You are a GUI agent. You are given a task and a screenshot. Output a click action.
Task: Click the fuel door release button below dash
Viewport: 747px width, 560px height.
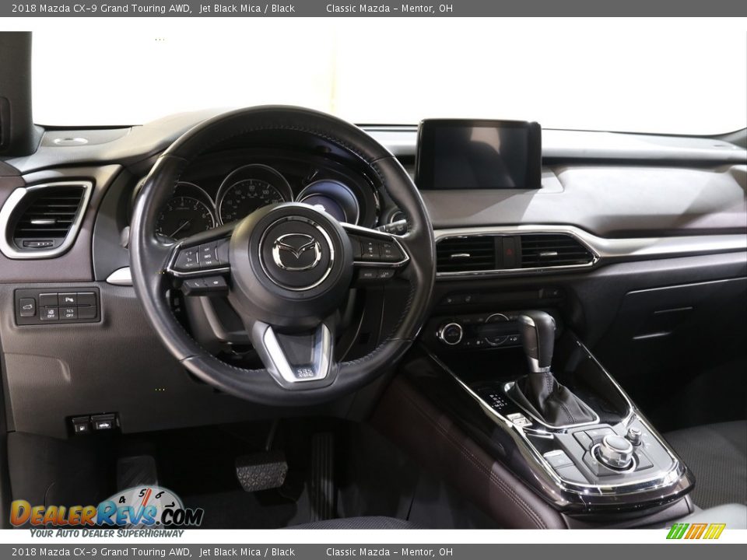point(81,425)
